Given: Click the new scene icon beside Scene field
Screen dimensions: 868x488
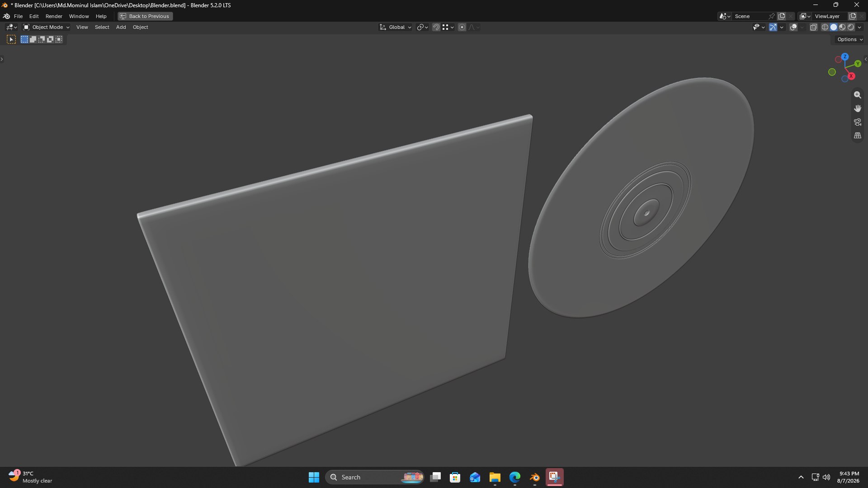Looking at the screenshot, I should (x=782, y=16).
